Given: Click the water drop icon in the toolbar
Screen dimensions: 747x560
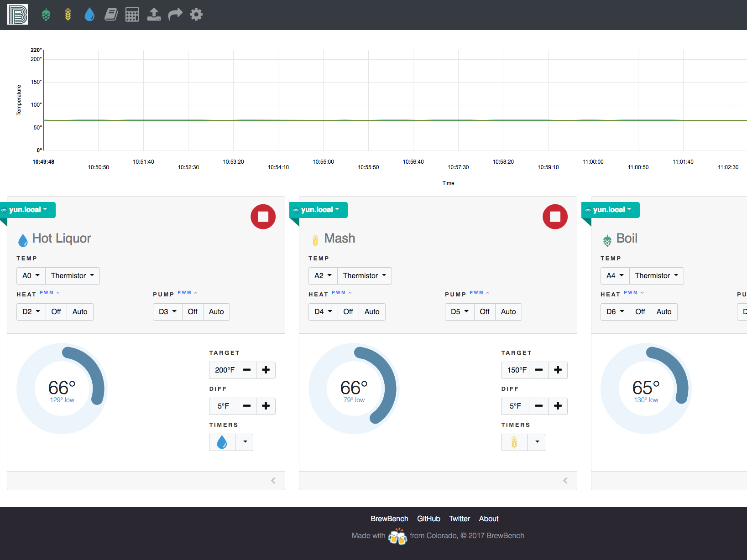Looking at the screenshot, I should (x=89, y=14).
